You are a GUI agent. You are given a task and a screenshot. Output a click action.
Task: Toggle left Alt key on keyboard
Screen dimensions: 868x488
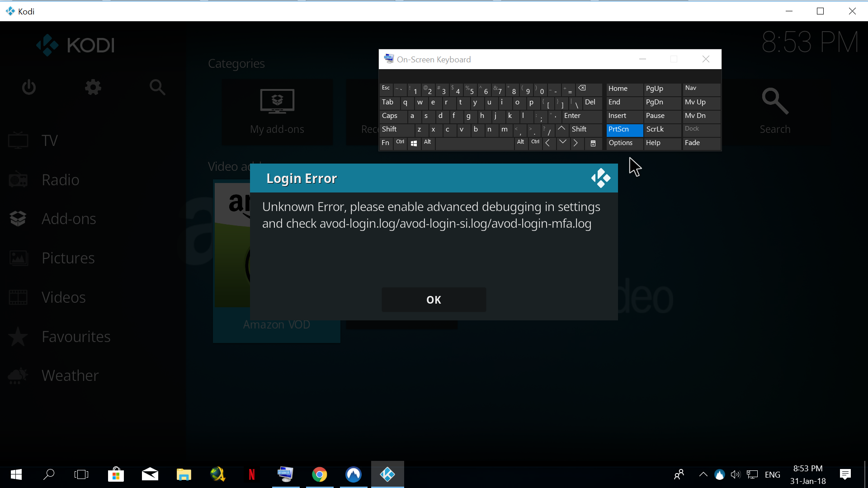click(x=428, y=143)
